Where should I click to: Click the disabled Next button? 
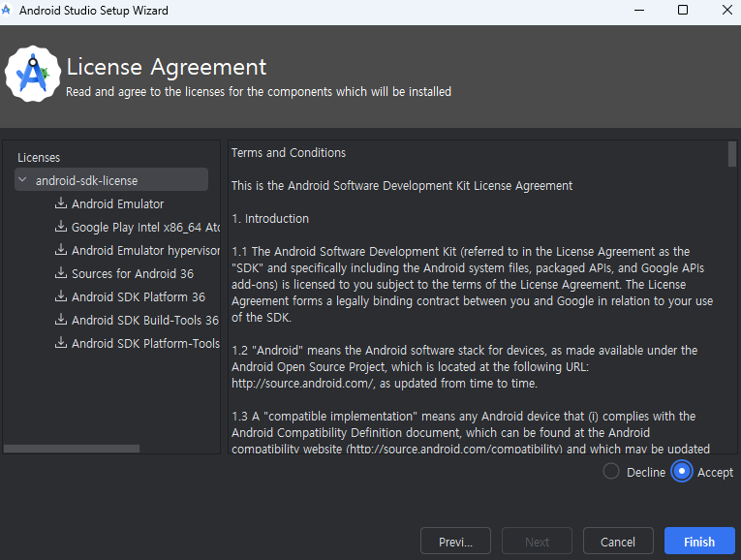537,541
